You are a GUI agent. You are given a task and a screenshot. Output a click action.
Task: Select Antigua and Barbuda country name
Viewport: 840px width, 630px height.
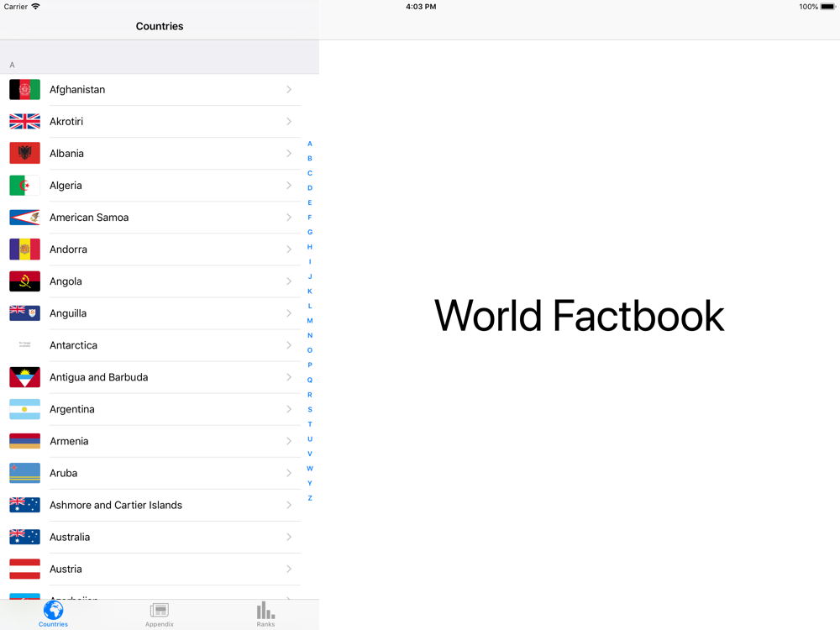tap(98, 377)
